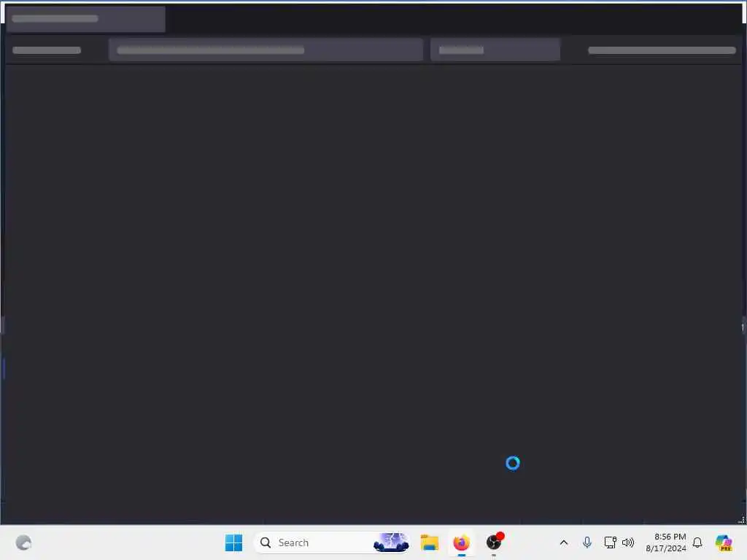Screen dimensions: 747x560
Task: Show hidden system tray icons
Action: tap(564, 542)
